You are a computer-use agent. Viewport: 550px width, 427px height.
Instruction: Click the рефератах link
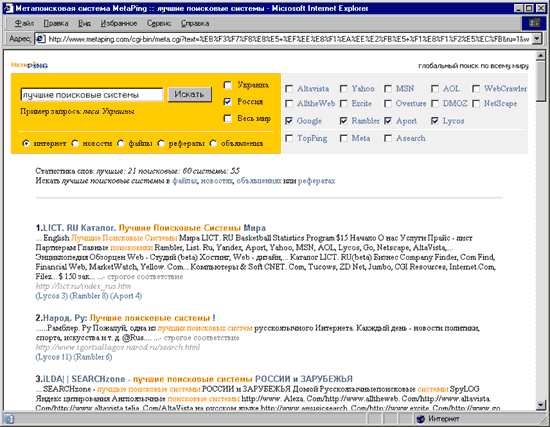316,181
